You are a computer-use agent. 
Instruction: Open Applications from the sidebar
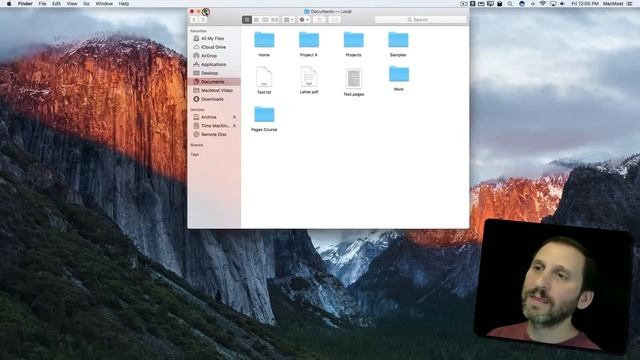[x=214, y=64]
